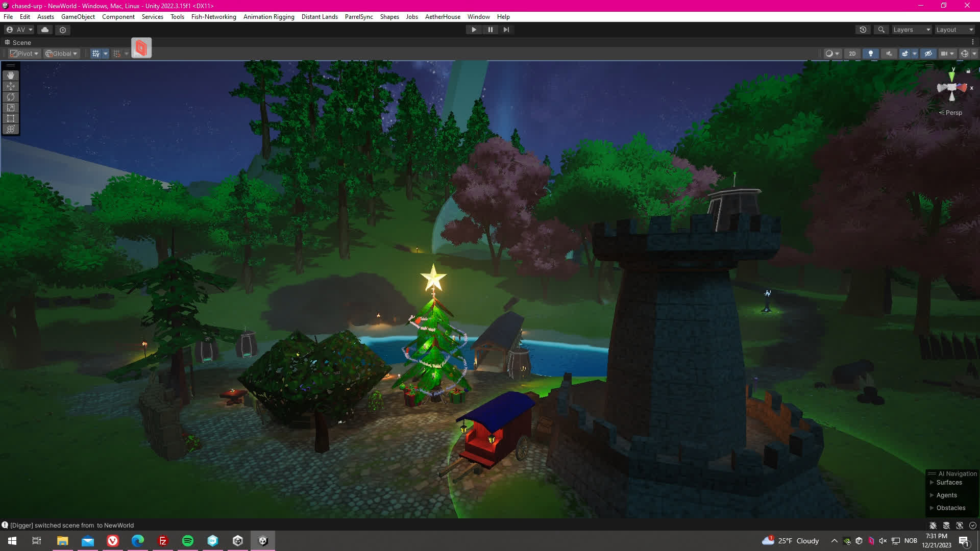Click the scene orientation gizmo X axis cone
The height and width of the screenshot is (551, 980).
(963, 88)
